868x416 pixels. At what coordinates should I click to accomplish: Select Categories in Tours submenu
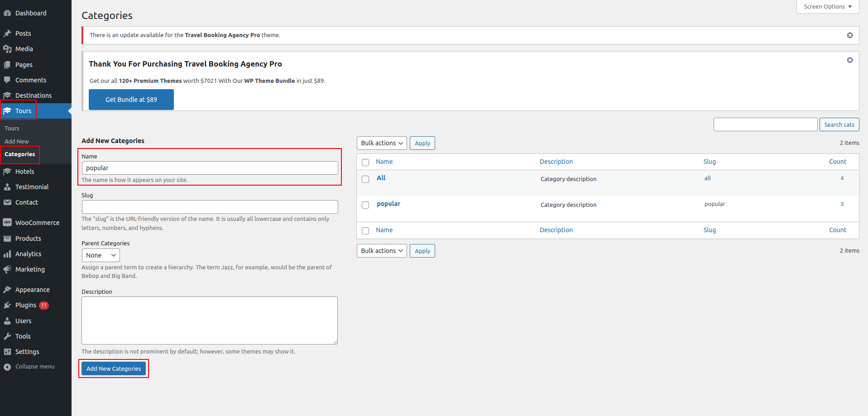tap(20, 154)
